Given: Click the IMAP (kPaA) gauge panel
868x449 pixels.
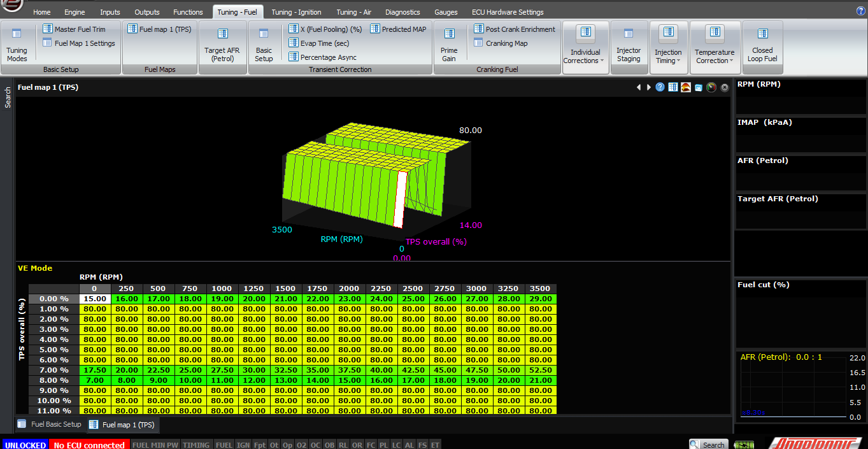Looking at the screenshot, I should [800, 134].
